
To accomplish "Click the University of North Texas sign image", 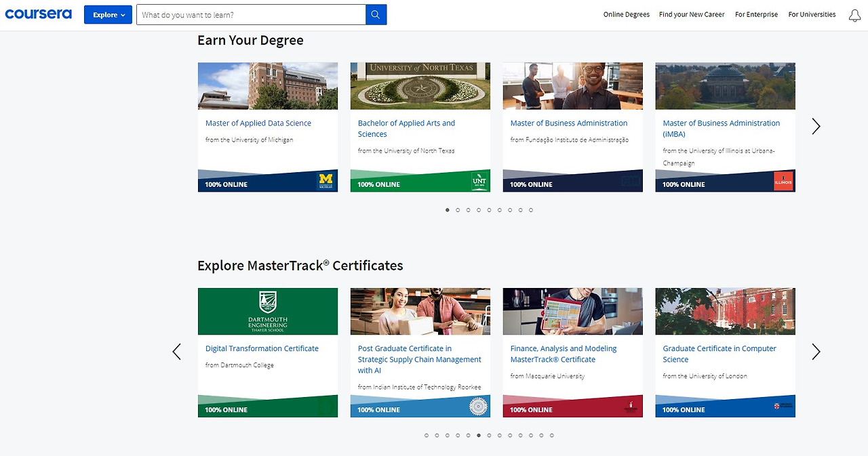I will coord(420,86).
